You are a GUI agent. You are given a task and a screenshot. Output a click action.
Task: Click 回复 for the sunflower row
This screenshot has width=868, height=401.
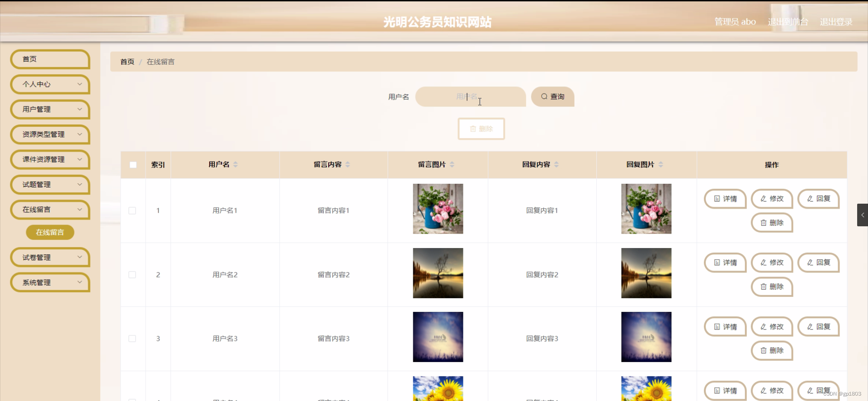click(x=819, y=391)
